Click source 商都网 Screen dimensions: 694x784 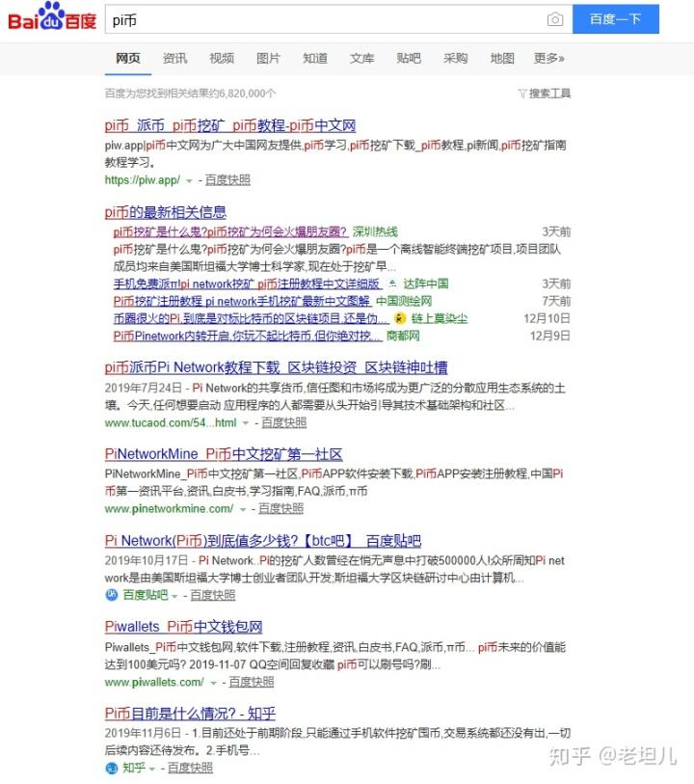(403, 336)
